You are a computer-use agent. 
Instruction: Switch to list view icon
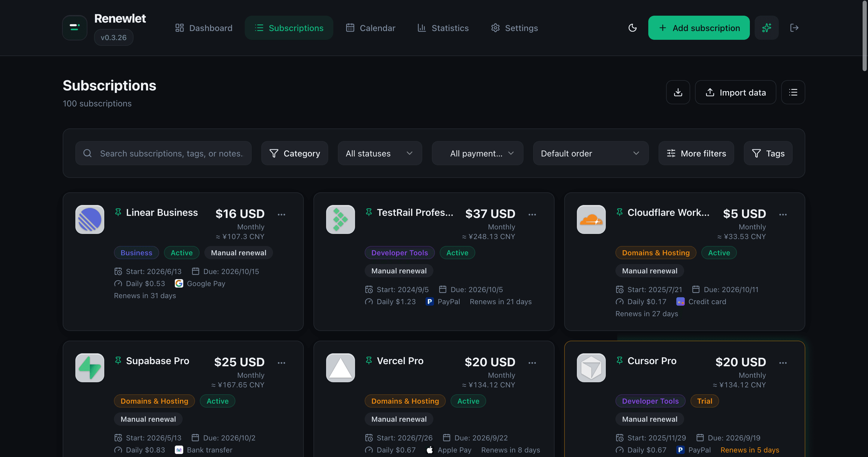click(793, 92)
